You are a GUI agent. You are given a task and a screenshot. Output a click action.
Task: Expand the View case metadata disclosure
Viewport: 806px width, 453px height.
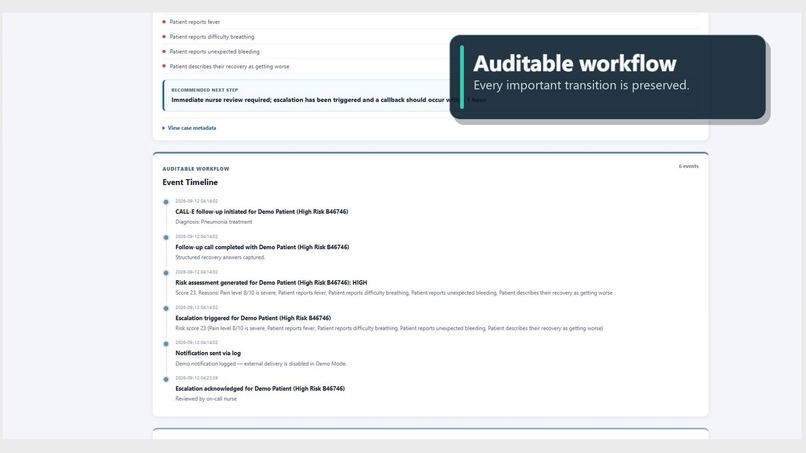(x=189, y=128)
